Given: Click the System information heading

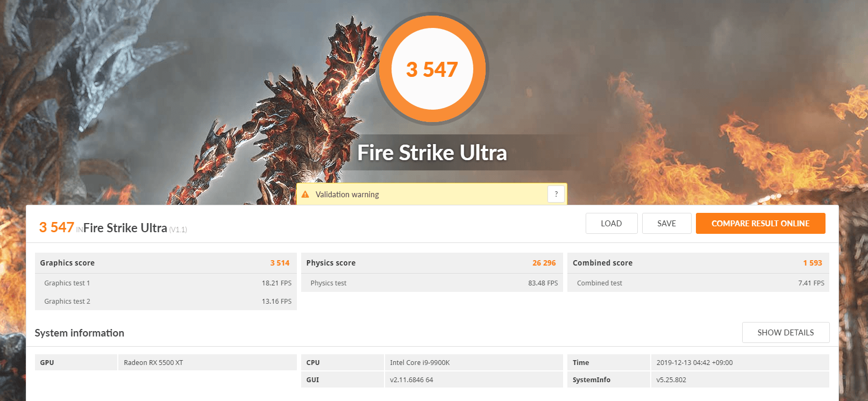Looking at the screenshot, I should [80, 333].
